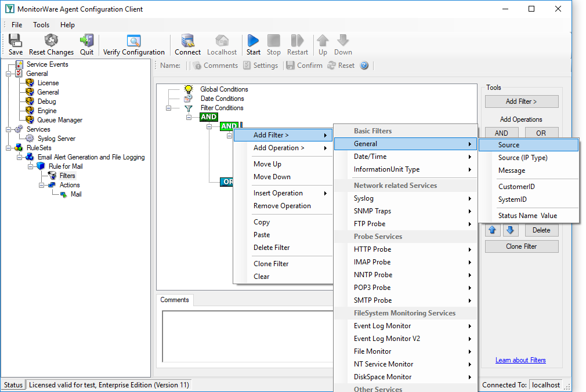Select the License node icon
586x392 pixels.
tap(30, 82)
